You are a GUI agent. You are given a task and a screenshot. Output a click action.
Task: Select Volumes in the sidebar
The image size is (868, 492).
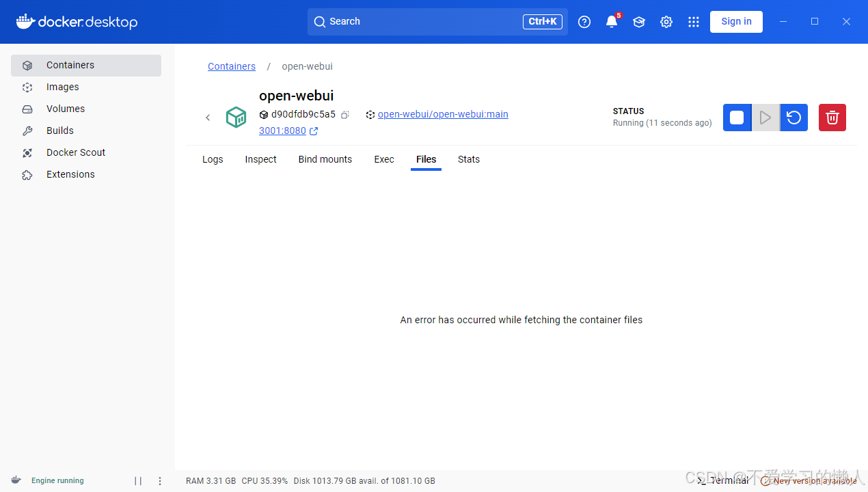click(x=86, y=109)
